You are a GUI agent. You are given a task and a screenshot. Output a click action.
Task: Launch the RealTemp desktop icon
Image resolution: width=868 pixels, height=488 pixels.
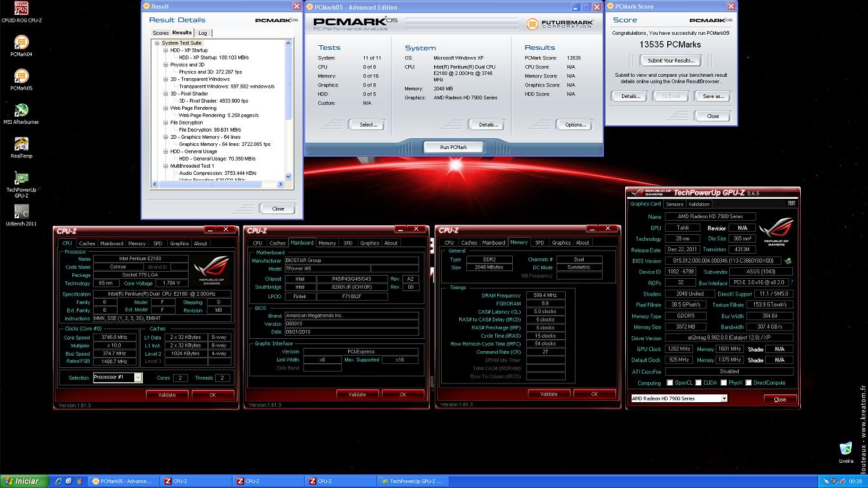point(21,147)
